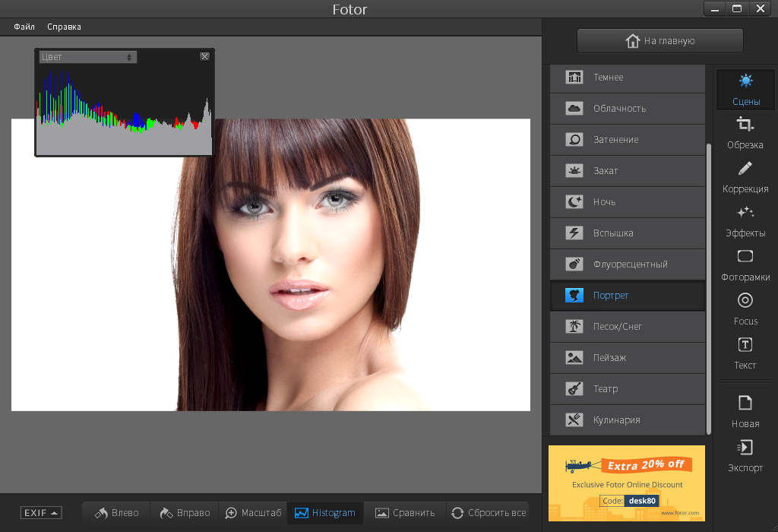Apply the Закат sunset scene
The width and height of the screenshot is (778, 532).
coord(627,171)
